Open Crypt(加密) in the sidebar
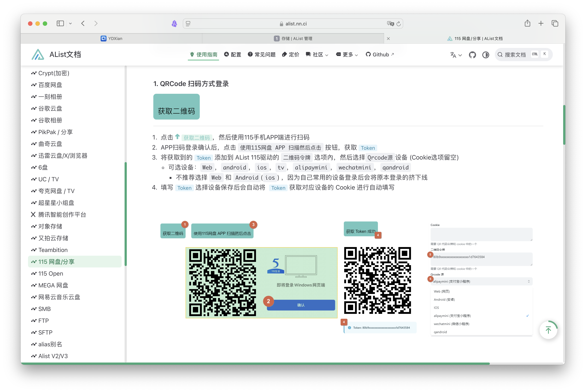 (74, 73)
